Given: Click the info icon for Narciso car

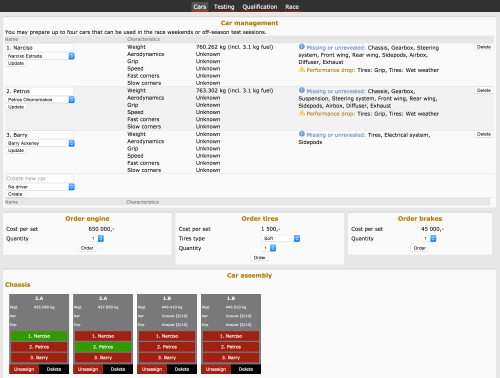Looking at the screenshot, I should [302, 47].
